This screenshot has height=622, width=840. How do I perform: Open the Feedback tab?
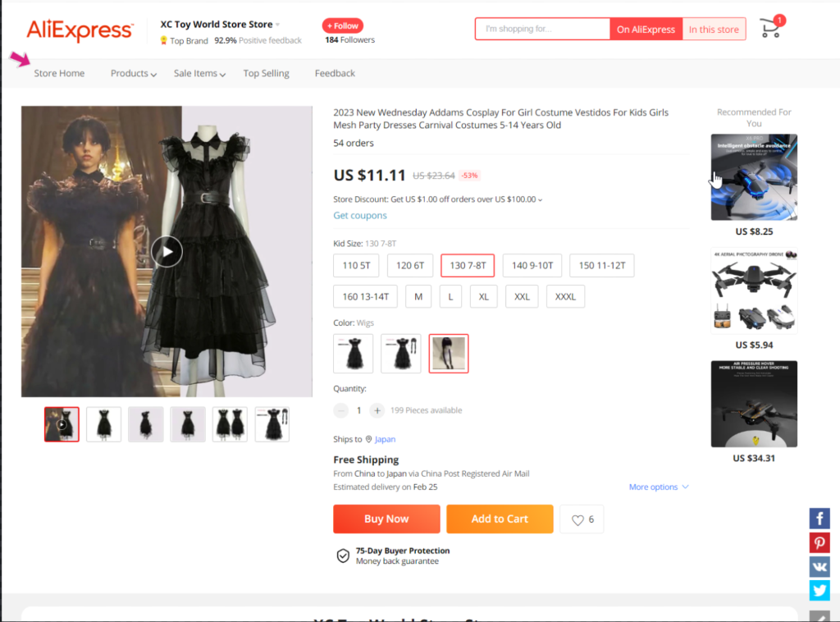coord(335,74)
